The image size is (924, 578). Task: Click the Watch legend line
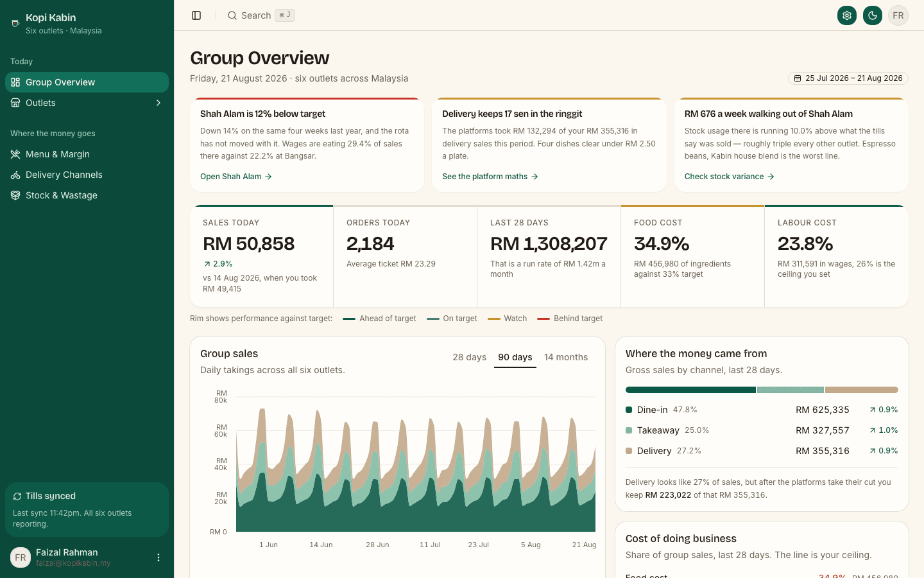494,319
